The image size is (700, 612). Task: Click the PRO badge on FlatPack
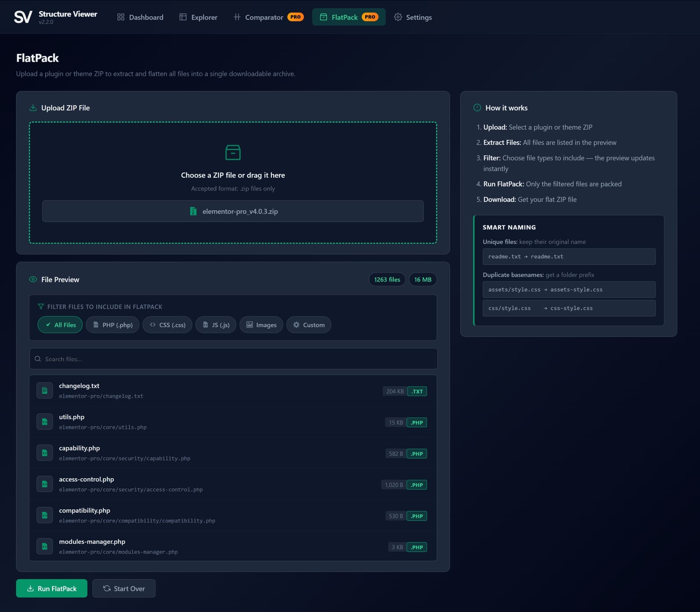(x=370, y=17)
